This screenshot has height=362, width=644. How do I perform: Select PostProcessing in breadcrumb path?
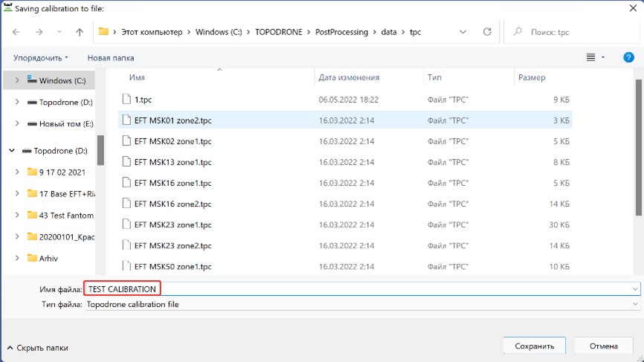(x=341, y=32)
